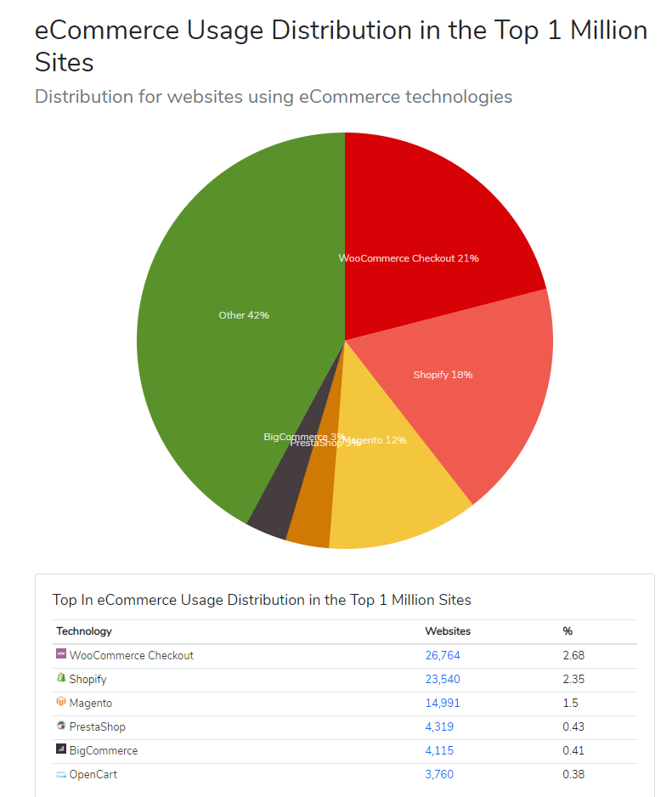
Task: Open the 23,540 websites link
Action: click(x=443, y=679)
